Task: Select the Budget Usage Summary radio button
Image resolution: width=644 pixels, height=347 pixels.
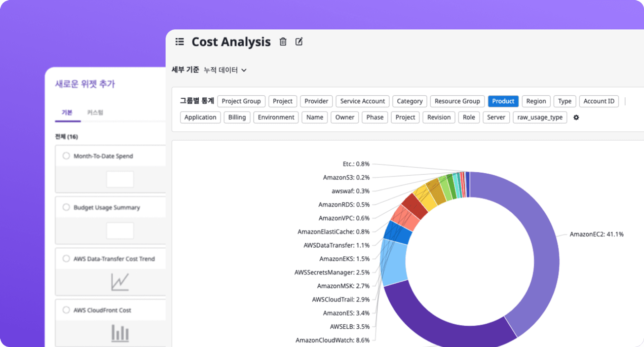Action: (66, 207)
